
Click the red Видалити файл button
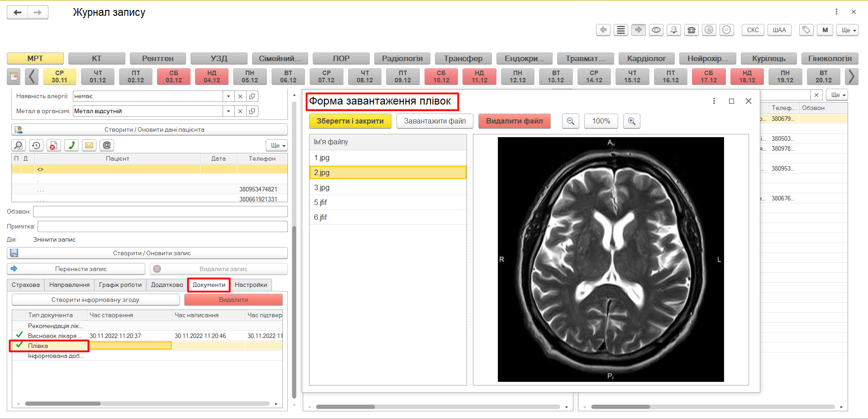pos(514,121)
